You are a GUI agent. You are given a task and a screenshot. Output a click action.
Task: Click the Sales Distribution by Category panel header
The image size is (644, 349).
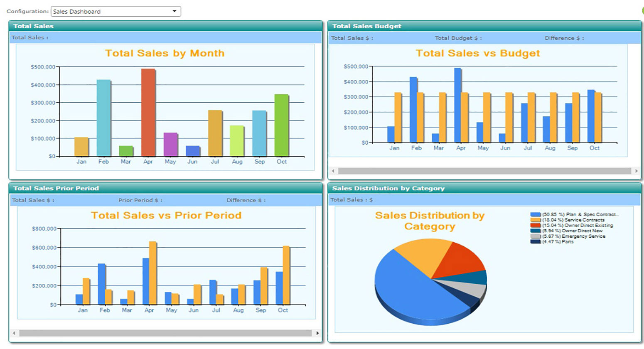[484, 188]
